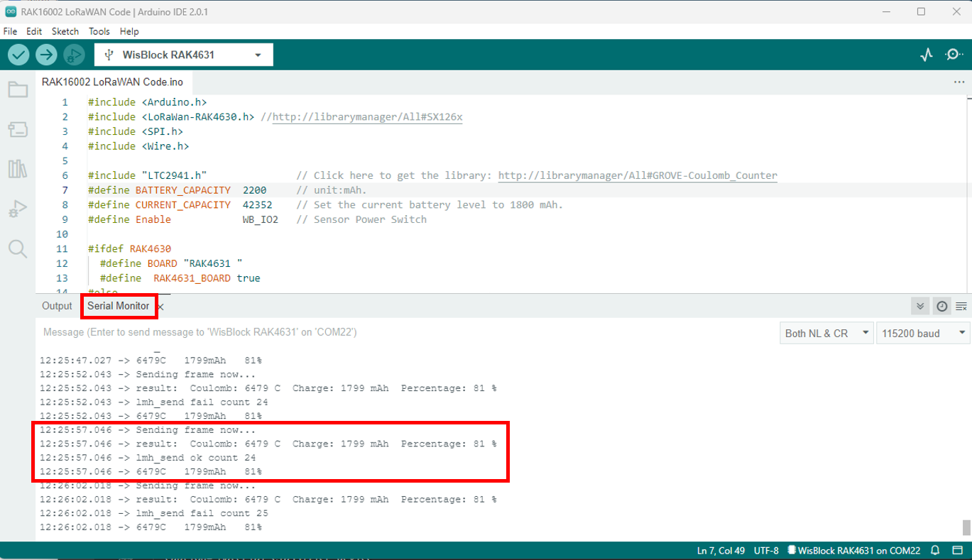
Task: Click the '#include <Wire.h>' line
Action: [138, 146]
